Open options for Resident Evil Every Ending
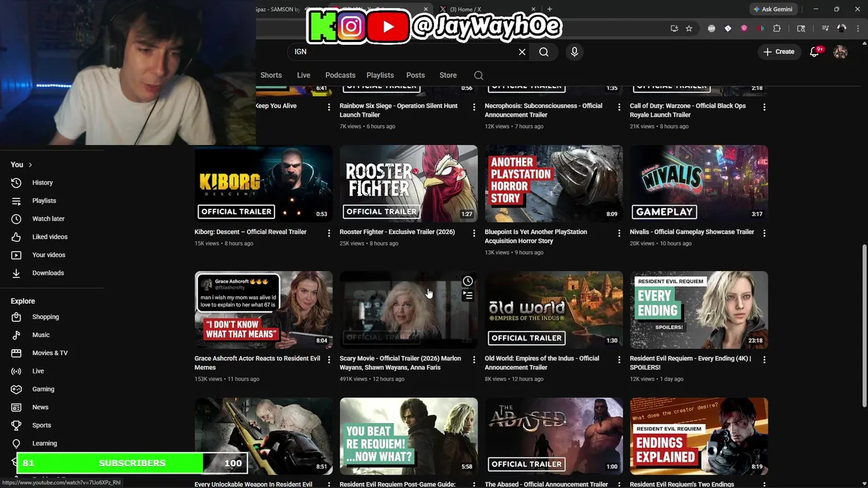The height and width of the screenshot is (488, 868). tap(764, 360)
